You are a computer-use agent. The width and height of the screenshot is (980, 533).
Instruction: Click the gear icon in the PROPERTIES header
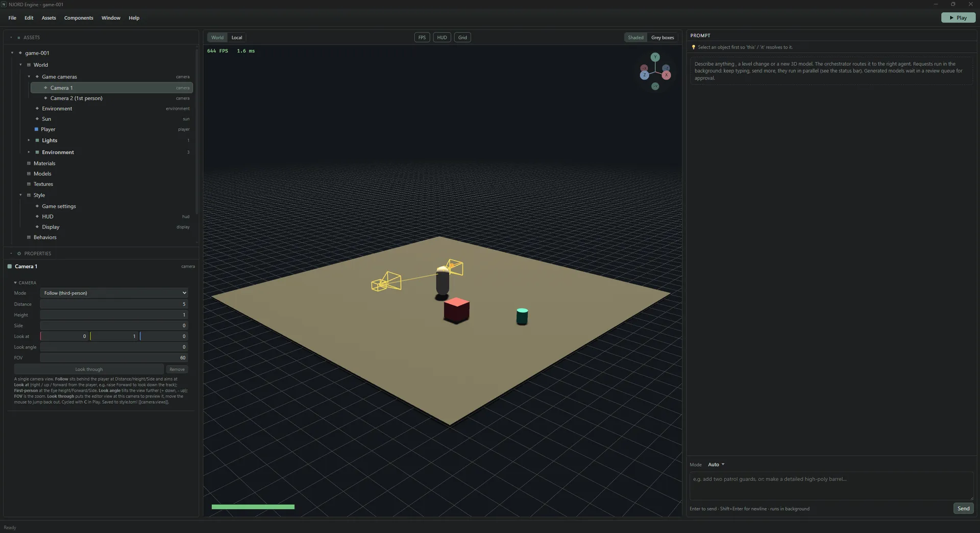click(x=19, y=253)
